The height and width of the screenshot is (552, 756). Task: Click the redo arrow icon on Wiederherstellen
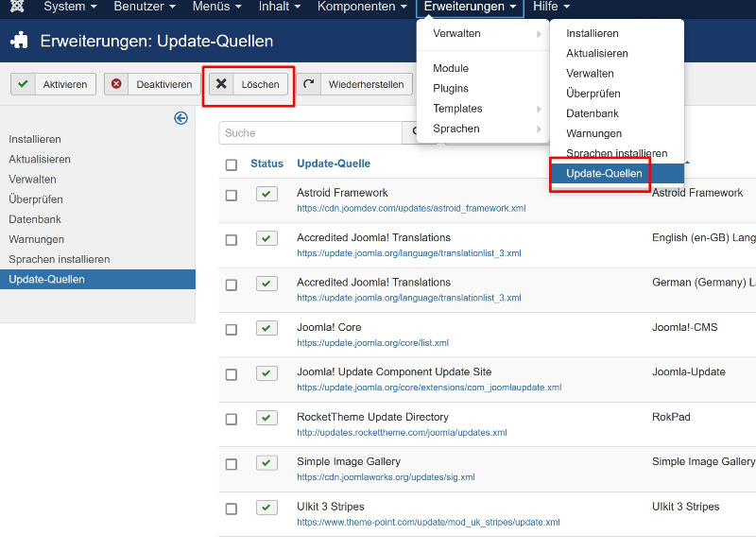tap(309, 84)
